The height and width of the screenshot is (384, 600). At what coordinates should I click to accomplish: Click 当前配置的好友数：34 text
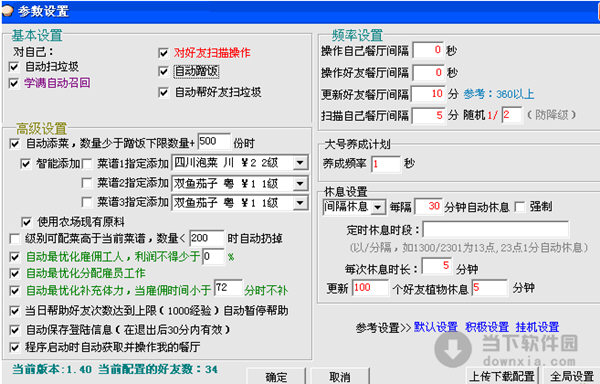(x=158, y=369)
